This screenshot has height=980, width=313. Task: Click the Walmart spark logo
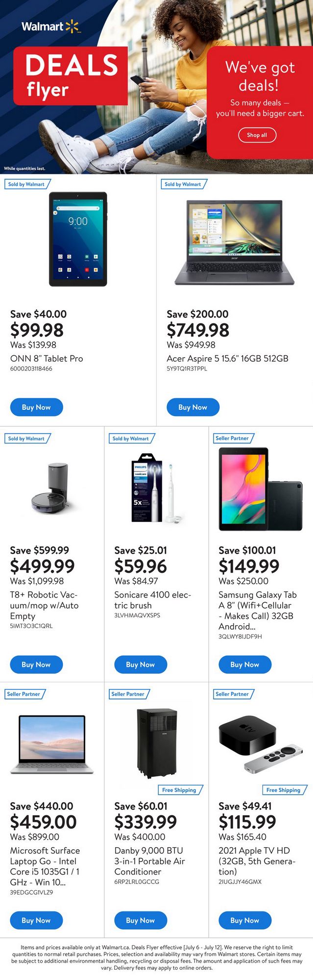coord(72,26)
